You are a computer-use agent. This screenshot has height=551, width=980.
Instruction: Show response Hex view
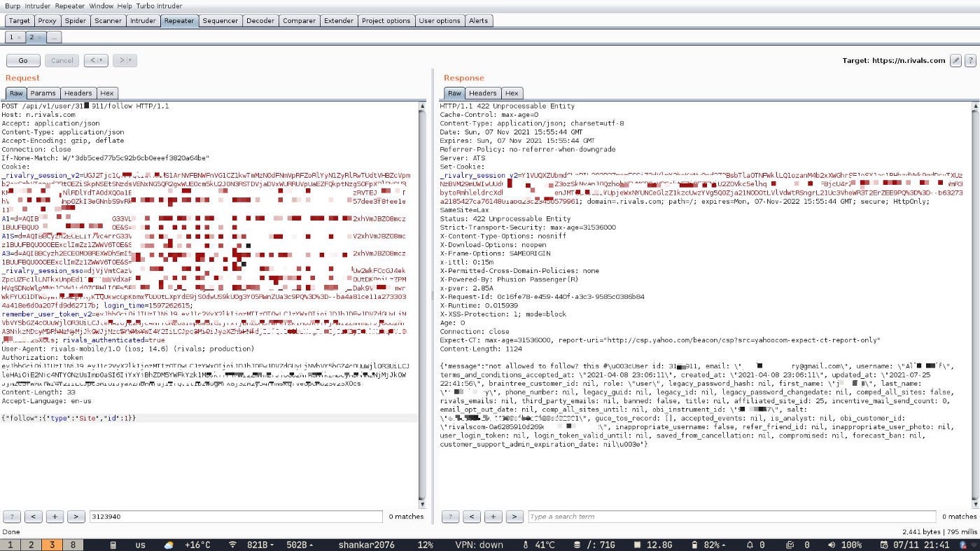click(512, 93)
